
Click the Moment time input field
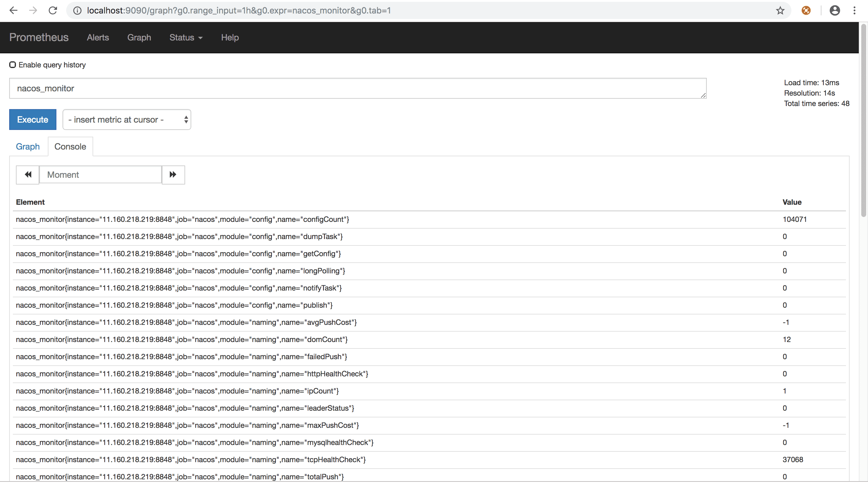101,174
